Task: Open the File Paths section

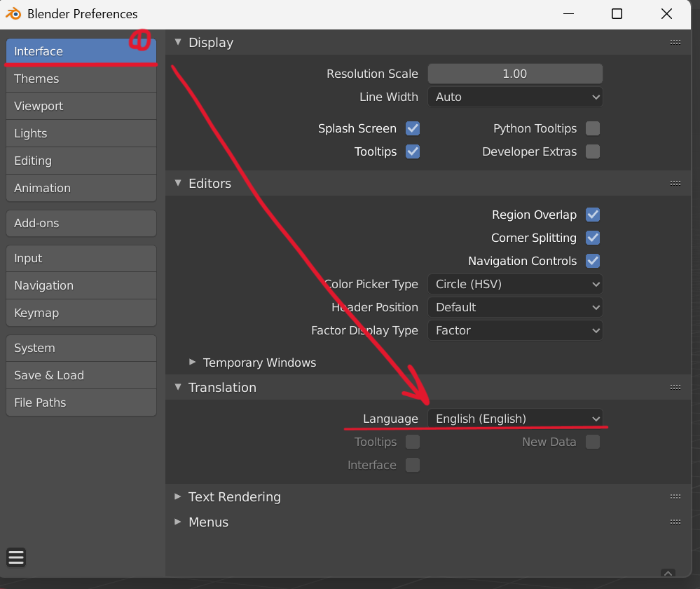Action: click(81, 403)
